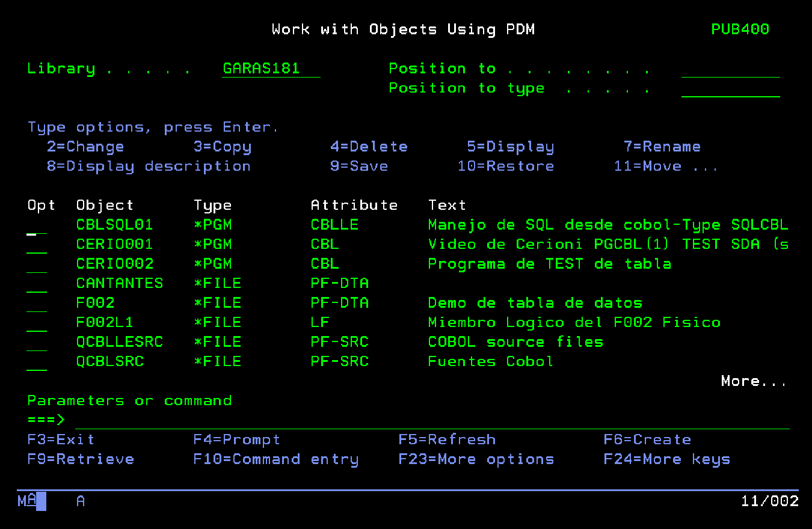Viewport: 812px width, 529px height.
Task: Click the More... indicator below the list
Action: coord(754,381)
